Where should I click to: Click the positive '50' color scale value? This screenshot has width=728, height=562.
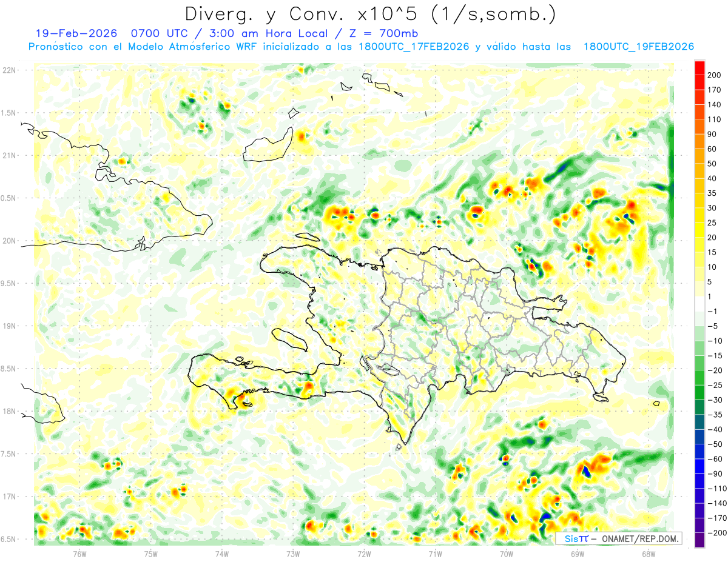click(713, 164)
